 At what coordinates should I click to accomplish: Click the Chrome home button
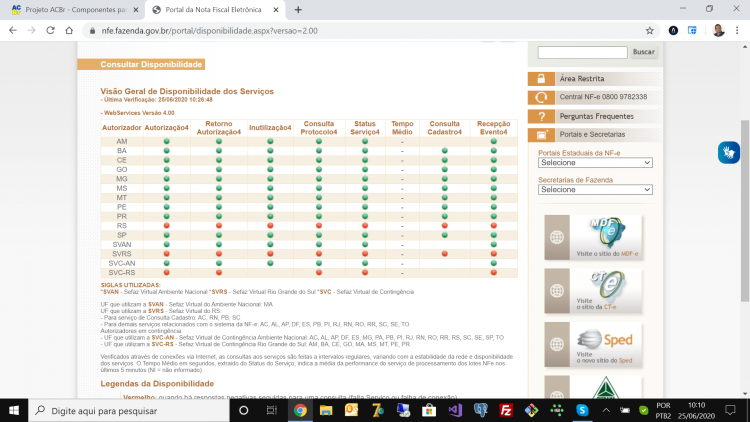point(69,31)
